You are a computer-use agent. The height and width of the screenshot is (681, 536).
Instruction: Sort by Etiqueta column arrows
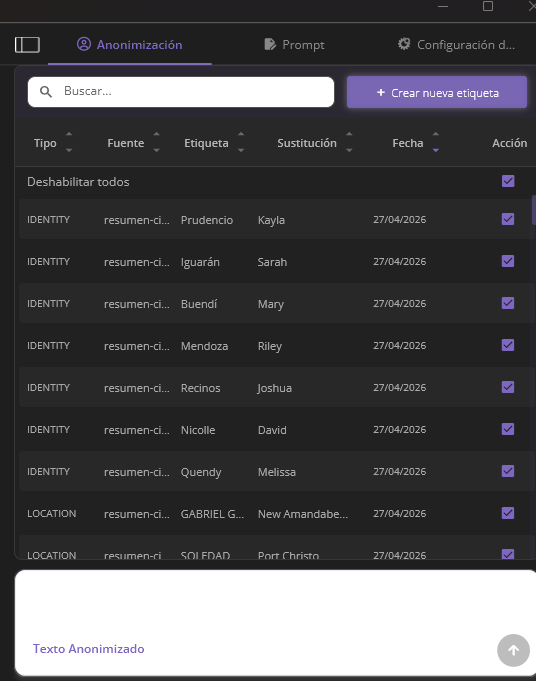(x=241, y=142)
